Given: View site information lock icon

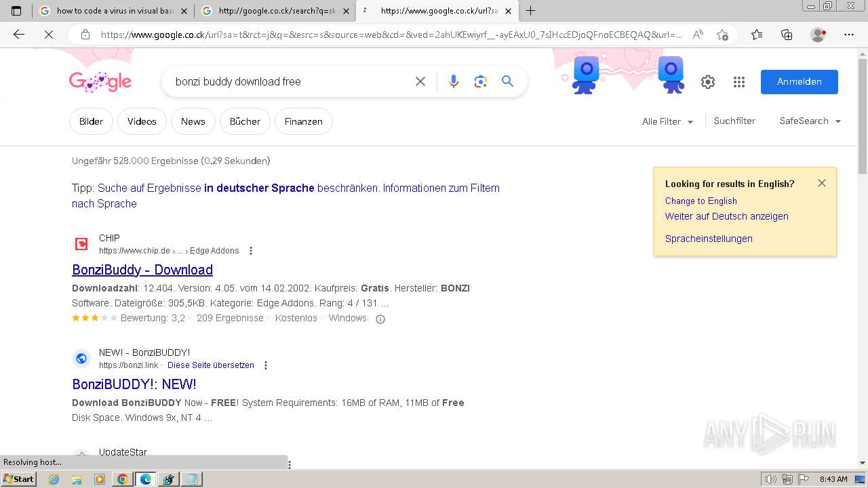Looking at the screenshot, I should click(x=85, y=35).
